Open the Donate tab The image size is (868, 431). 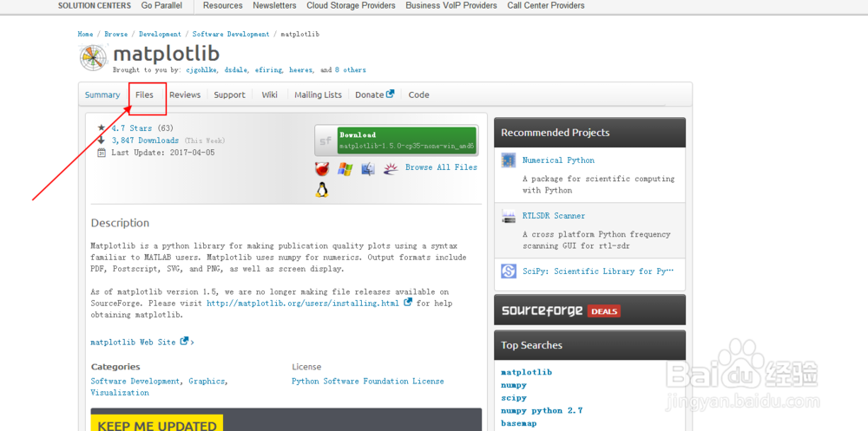point(374,95)
